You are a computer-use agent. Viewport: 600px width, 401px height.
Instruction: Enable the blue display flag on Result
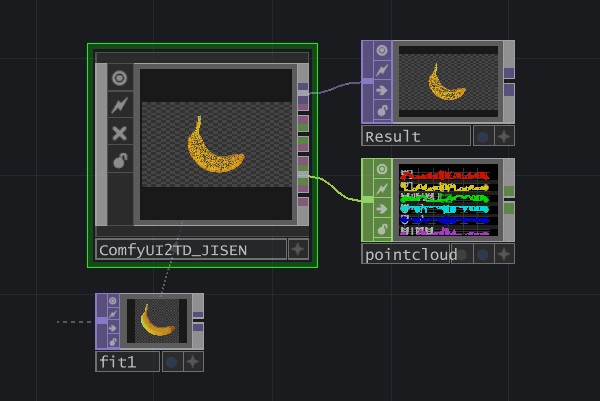(x=482, y=136)
